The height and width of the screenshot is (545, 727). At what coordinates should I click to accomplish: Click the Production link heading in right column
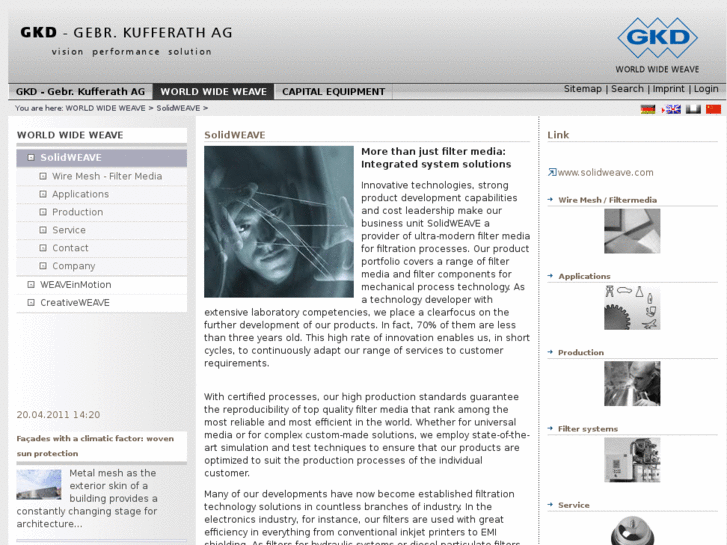(580, 353)
